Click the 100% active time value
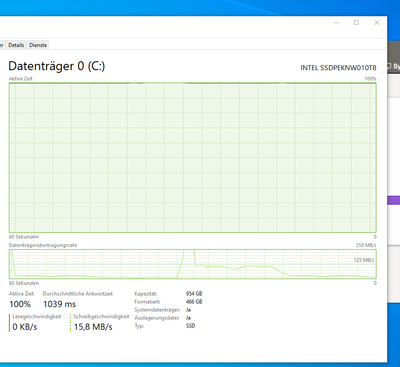Image resolution: width=400 pixels, height=367 pixels. coord(20,304)
